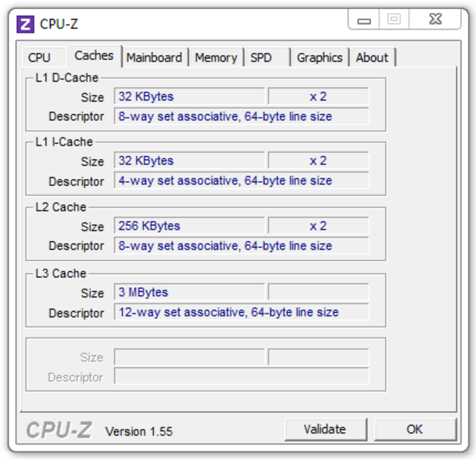Go to the Memory tab
This screenshot has width=476, height=459.
click(216, 57)
